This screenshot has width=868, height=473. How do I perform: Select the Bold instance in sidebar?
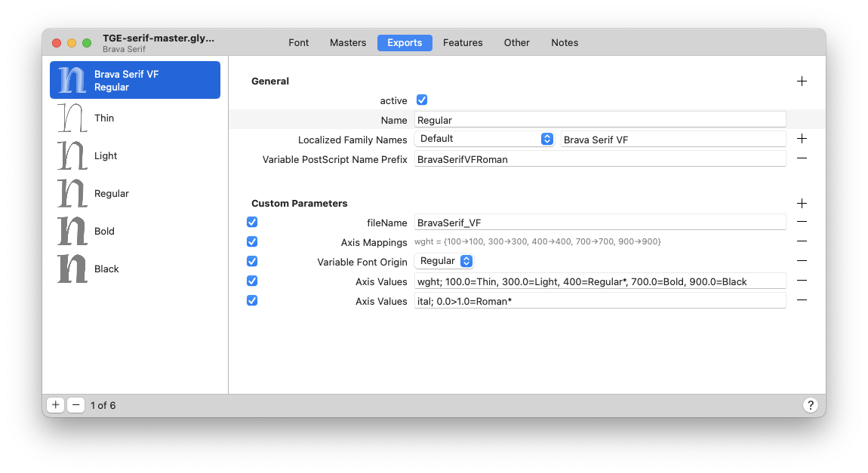point(104,231)
